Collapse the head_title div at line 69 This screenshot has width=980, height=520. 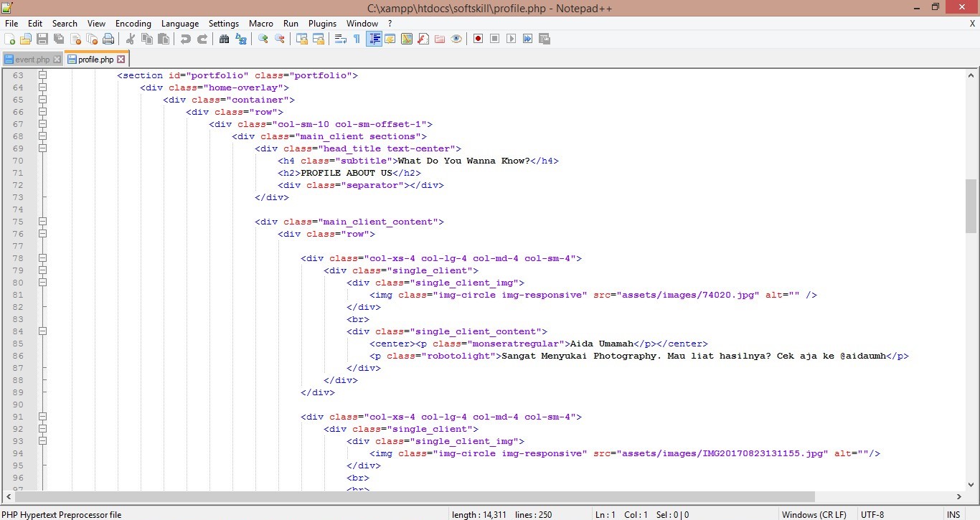pos(42,148)
